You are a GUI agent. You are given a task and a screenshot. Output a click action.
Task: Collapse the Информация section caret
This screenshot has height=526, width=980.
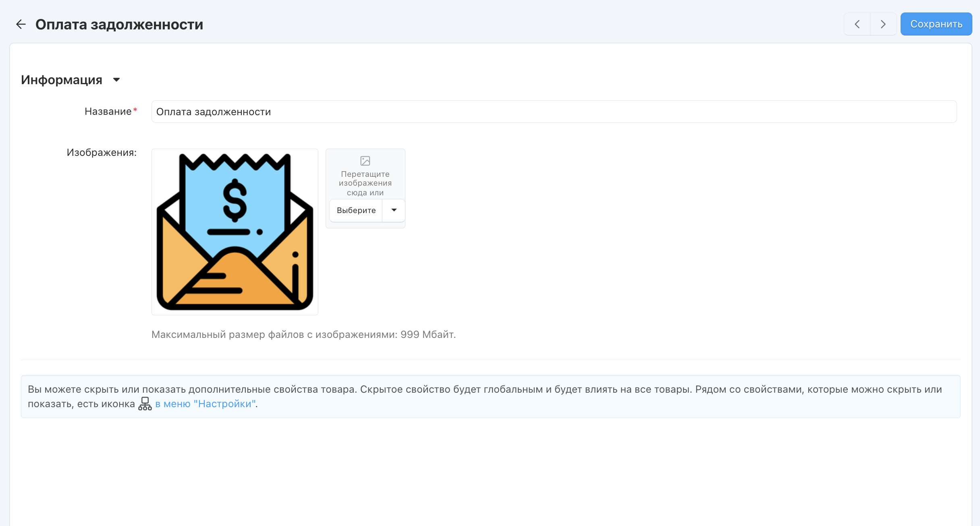(116, 80)
